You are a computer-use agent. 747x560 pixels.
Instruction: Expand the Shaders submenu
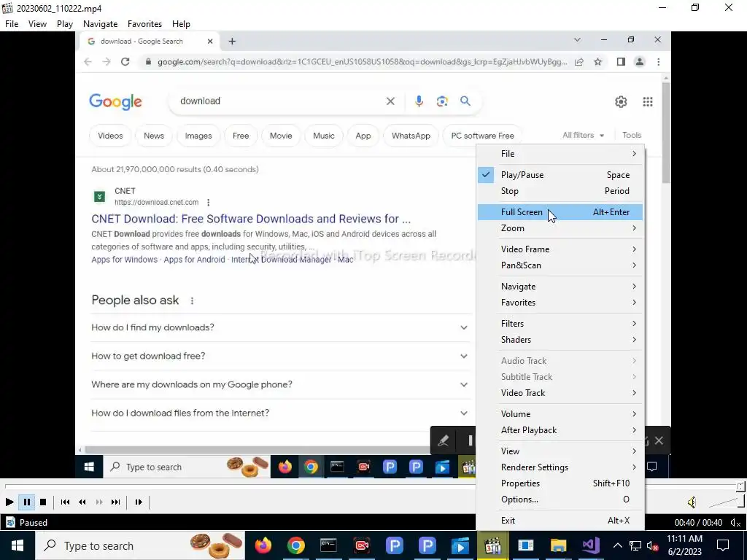(x=560, y=340)
